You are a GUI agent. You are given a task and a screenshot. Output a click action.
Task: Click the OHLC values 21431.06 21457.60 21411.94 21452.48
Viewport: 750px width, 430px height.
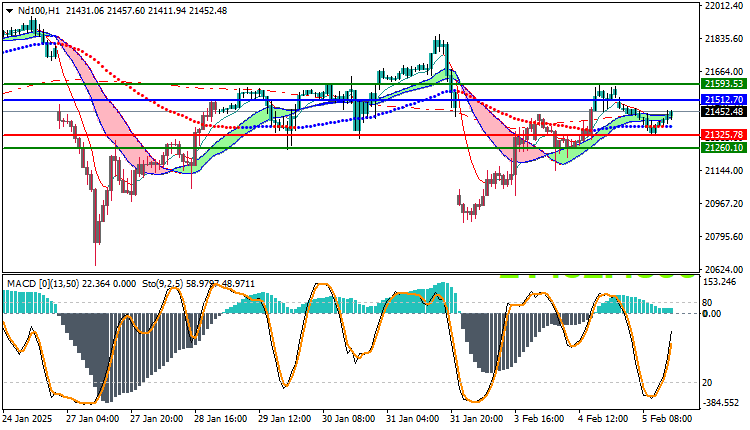[x=146, y=11]
